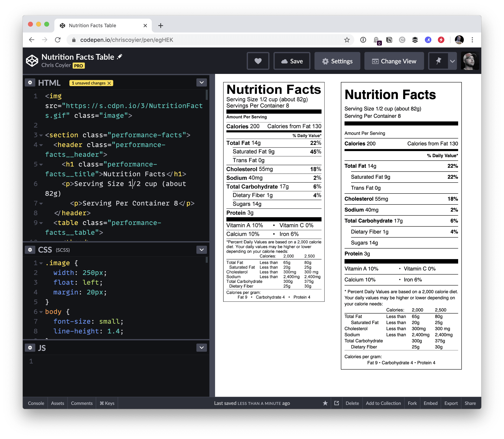Open the Console panel
504x439 pixels.
point(36,403)
